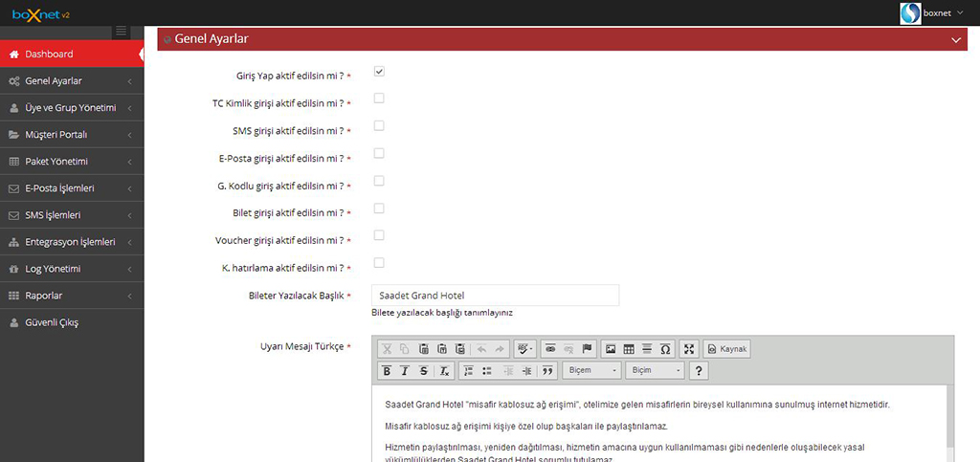Insert an image via the image icon
Screen dimensions: 980x462
point(611,349)
